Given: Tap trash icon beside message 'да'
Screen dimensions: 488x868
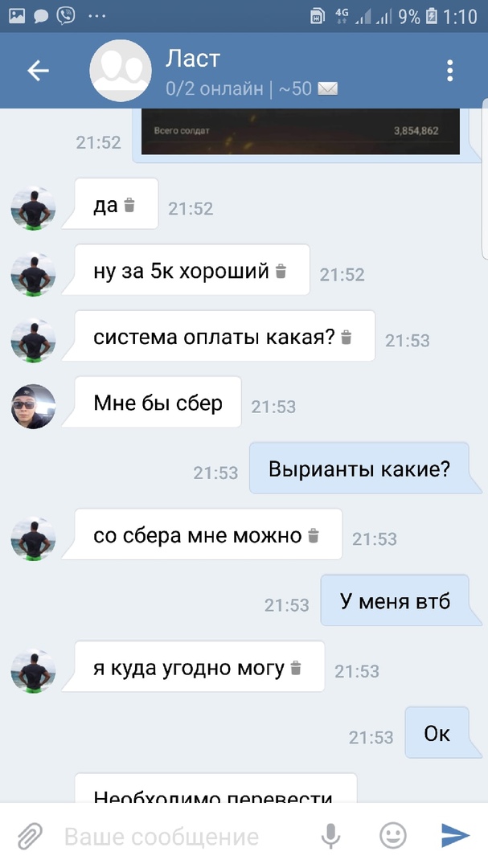Looking at the screenshot, I should click(x=129, y=206).
